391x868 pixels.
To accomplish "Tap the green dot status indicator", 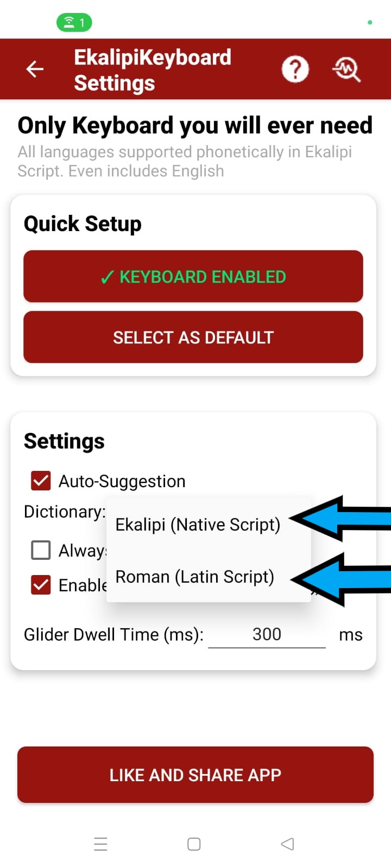I will point(370,22).
